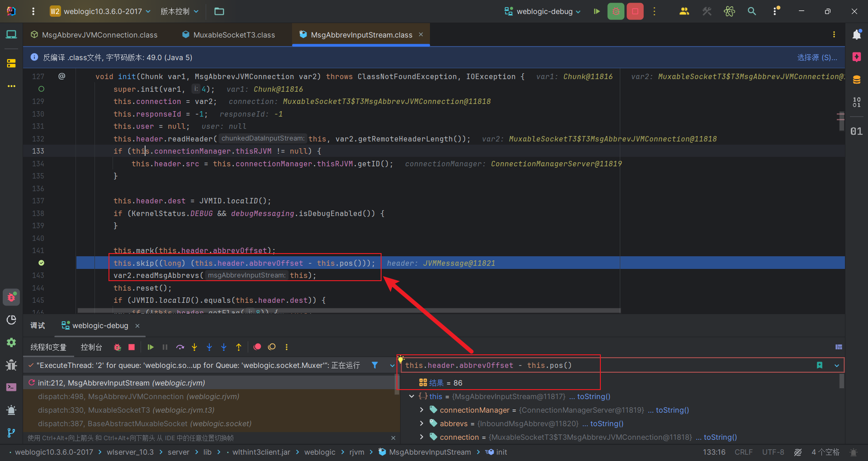Open the Build tools hammer icon
Image resolution: width=868 pixels, height=461 pixels.
point(707,11)
